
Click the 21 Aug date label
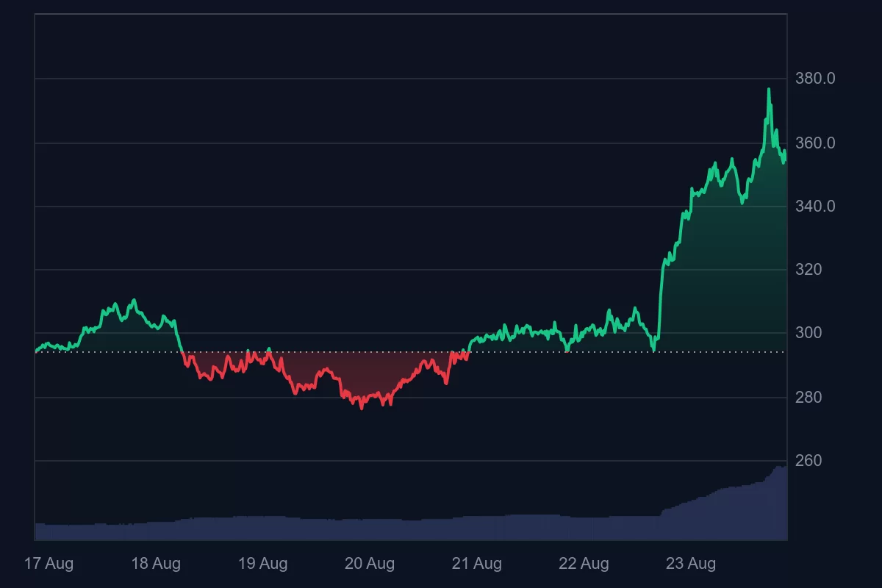coord(477,564)
